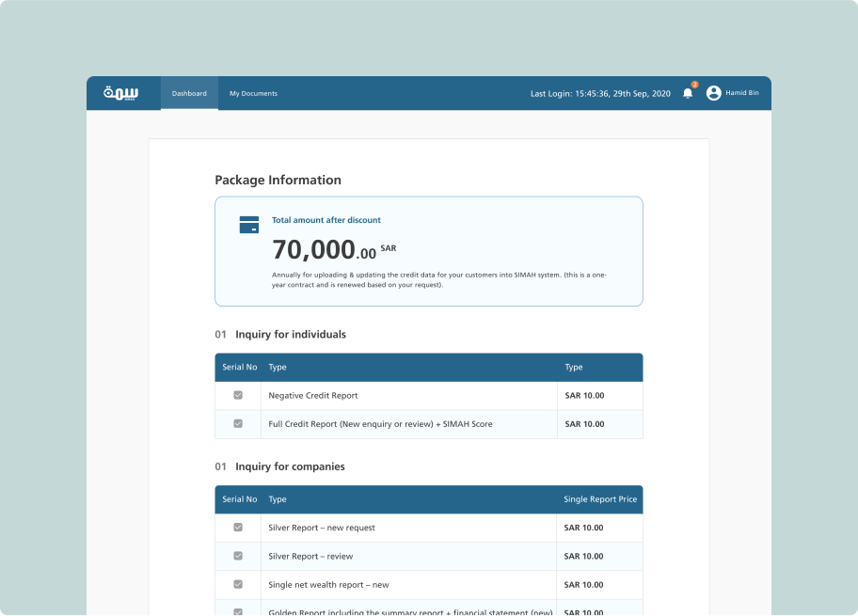The image size is (858, 616).
Task: Click 'Serial No' header in the individuals table
Action: [x=240, y=367]
